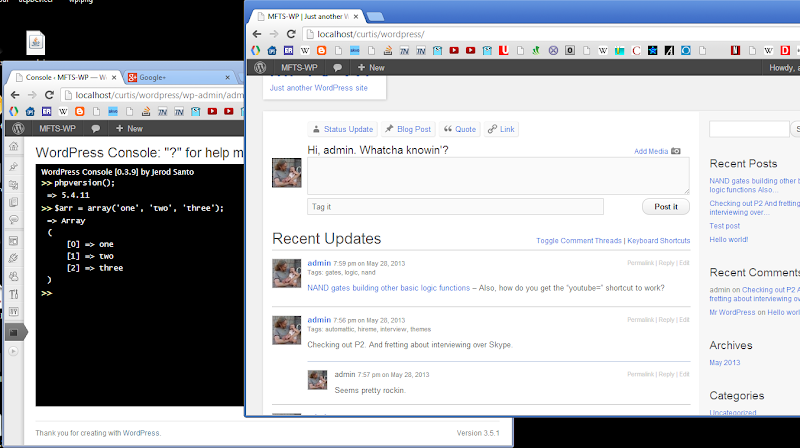Open Plugins plug icon in admin sidebar
Image resolution: width=800 pixels, height=448 pixels.
pyautogui.click(x=13, y=258)
